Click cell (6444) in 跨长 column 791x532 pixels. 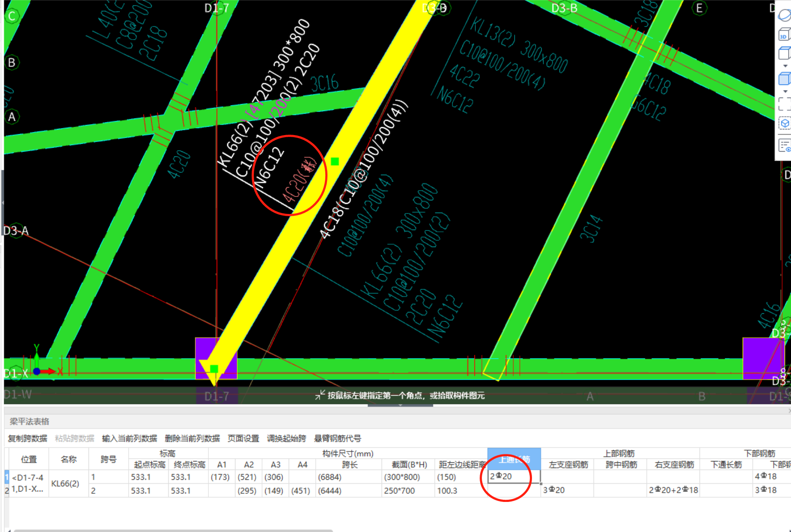349,491
